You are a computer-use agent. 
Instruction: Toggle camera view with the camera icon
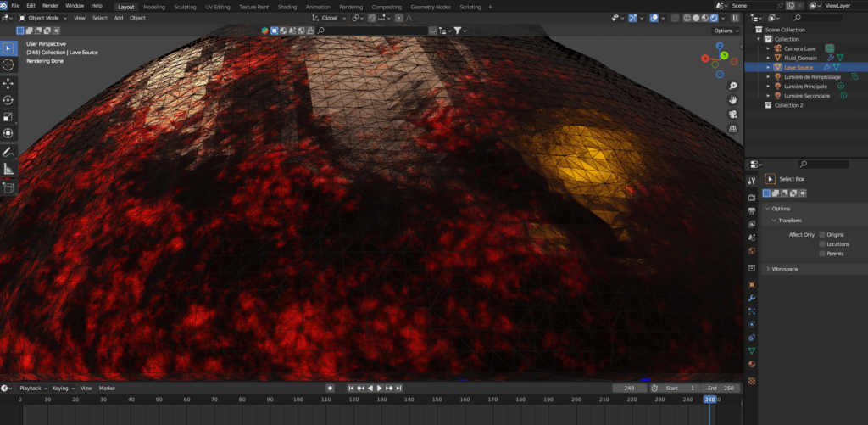tap(732, 114)
